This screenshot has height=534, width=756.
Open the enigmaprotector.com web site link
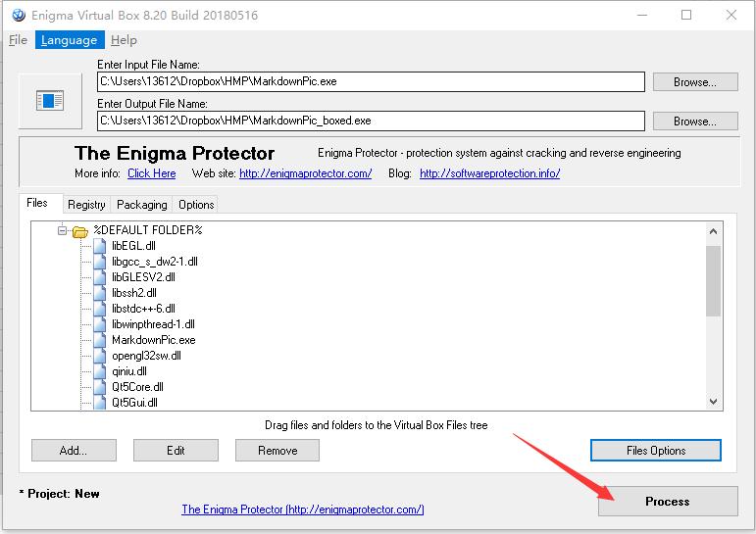[x=306, y=173]
